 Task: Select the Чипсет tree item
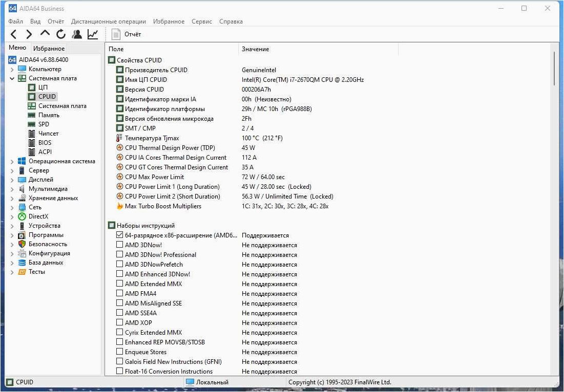48,133
